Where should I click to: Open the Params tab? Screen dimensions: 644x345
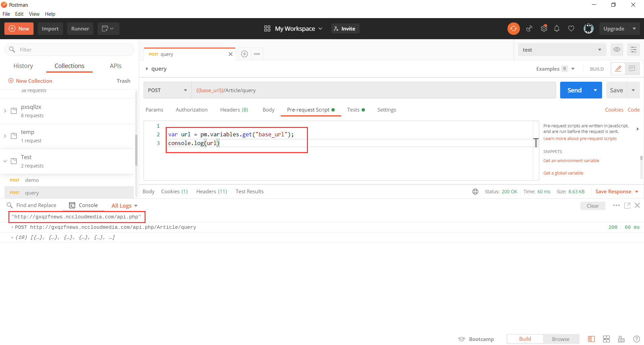pyautogui.click(x=154, y=110)
